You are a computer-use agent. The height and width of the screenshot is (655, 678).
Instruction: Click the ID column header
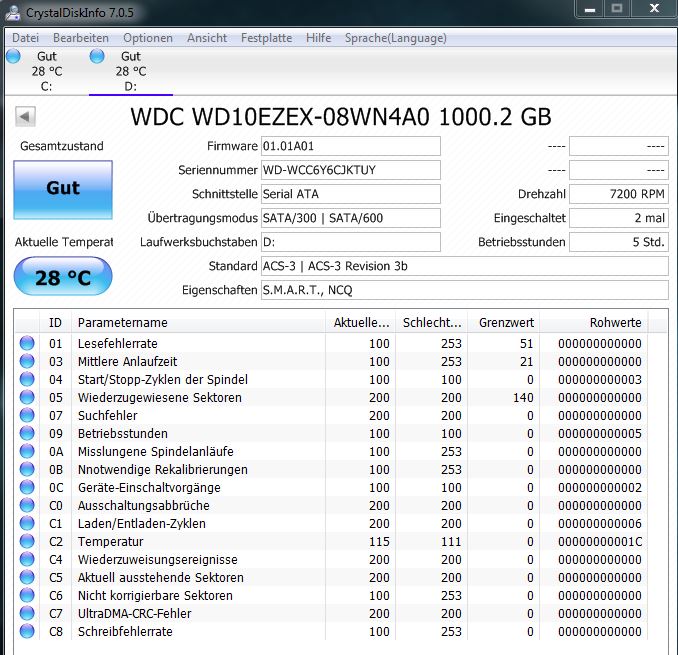(55, 323)
